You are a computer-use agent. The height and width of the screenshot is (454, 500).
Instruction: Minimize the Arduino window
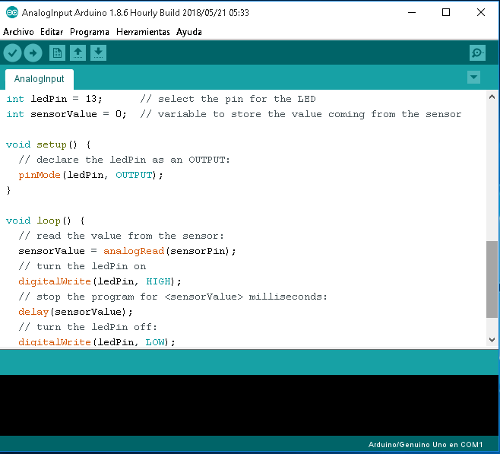click(x=412, y=13)
